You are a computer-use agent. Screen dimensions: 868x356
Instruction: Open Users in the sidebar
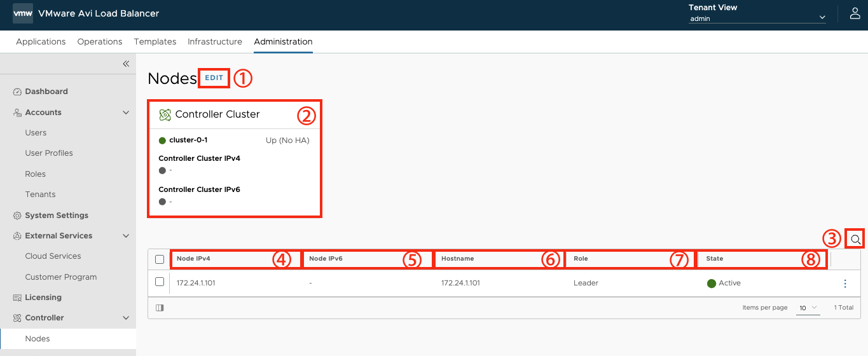point(36,133)
